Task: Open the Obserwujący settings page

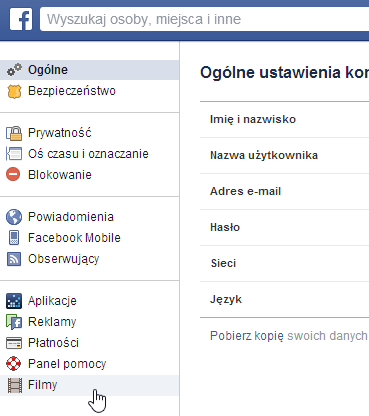Action: click(x=89, y=259)
